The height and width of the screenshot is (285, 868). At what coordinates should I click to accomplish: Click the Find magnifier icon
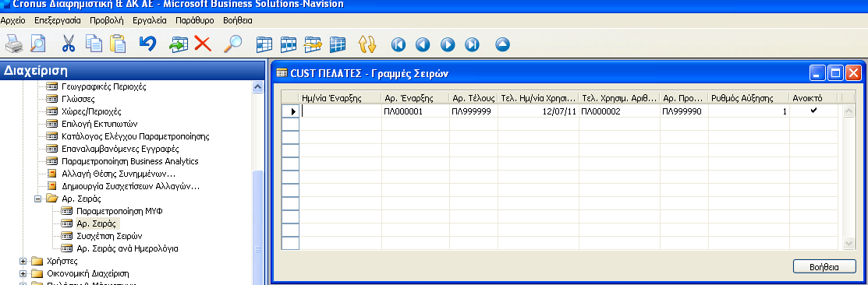pyautogui.click(x=232, y=44)
